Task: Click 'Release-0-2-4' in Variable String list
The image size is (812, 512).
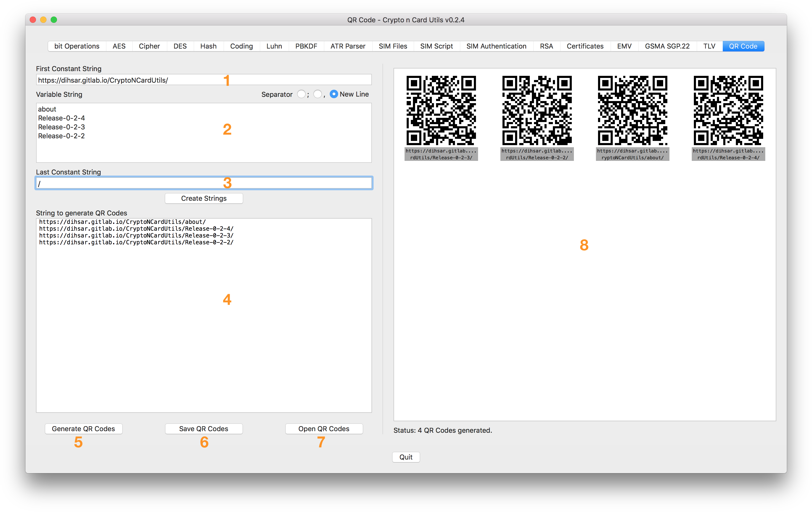Action: click(61, 118)
